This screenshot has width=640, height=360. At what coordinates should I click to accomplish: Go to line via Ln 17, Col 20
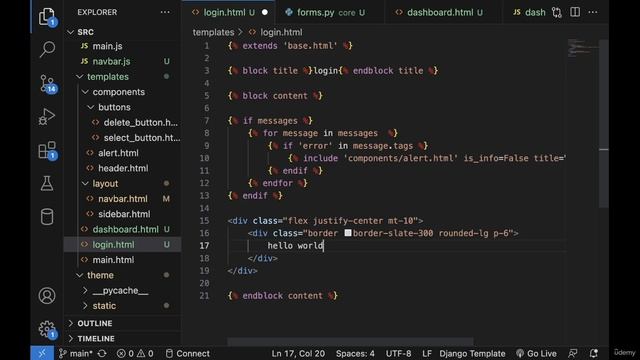coord(298,353)
